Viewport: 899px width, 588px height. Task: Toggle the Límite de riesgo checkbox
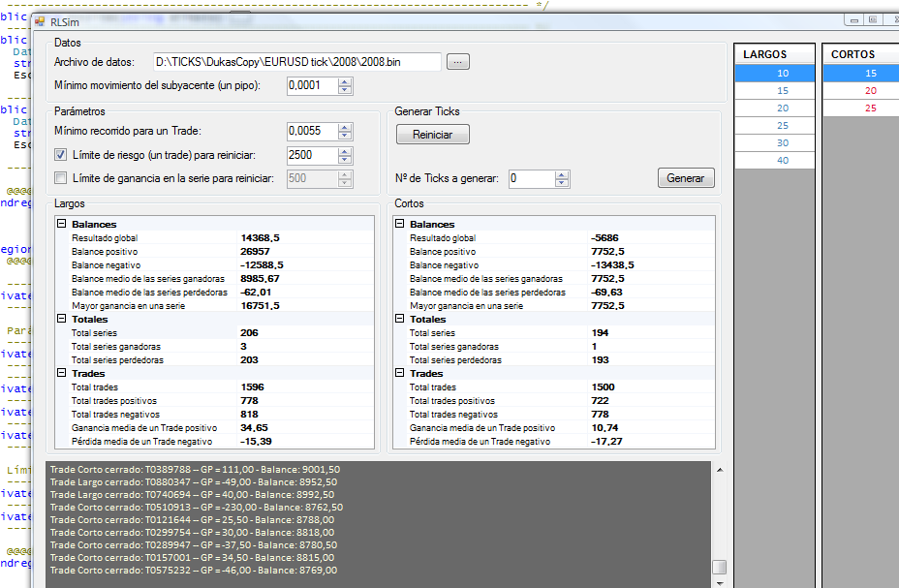click(61, 155)
